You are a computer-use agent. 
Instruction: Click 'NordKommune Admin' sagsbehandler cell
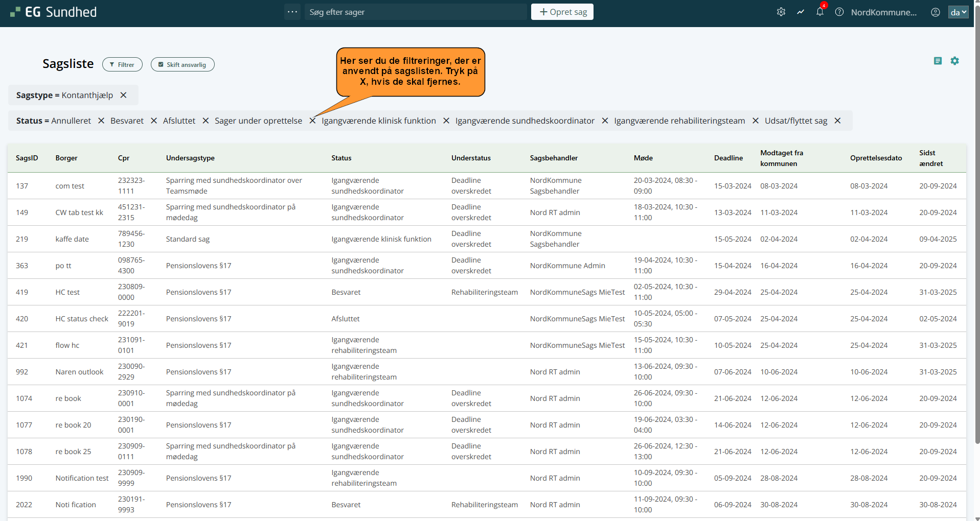[x=567, y=266]
